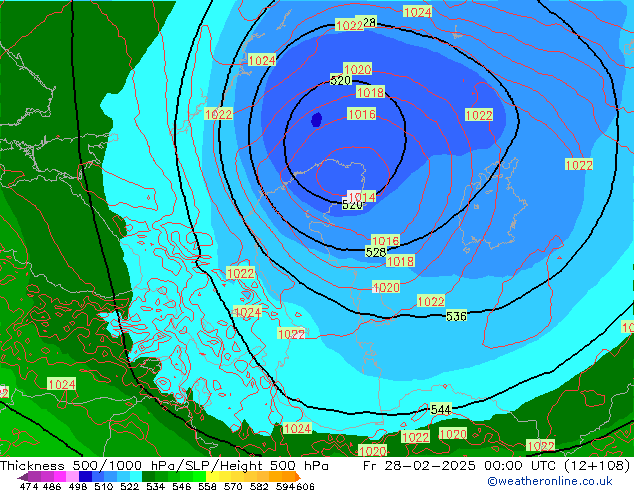Screen dimensions: 634x490
Task: Click the orange legend arrow tip at 606
Action: pos(298,476)
